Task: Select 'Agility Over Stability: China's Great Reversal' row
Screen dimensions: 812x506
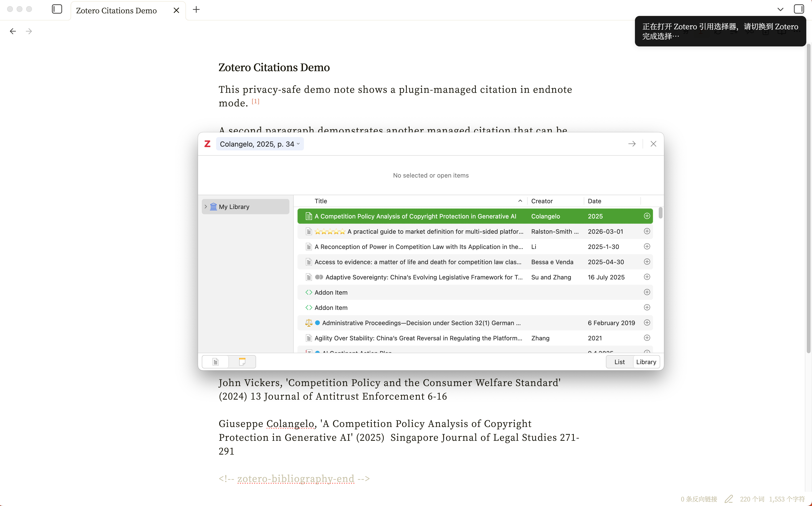Action: pos(475,338)
